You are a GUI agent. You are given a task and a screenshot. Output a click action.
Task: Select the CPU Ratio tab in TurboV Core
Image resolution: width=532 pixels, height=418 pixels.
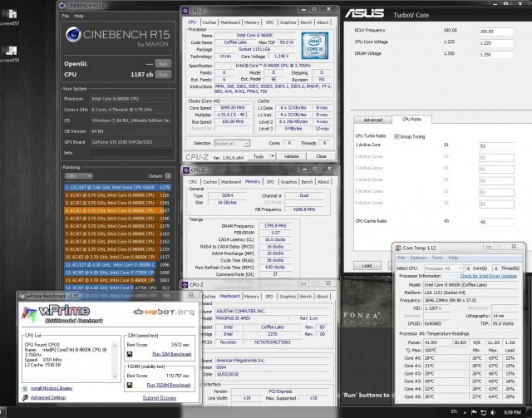(x=411, y=120)
